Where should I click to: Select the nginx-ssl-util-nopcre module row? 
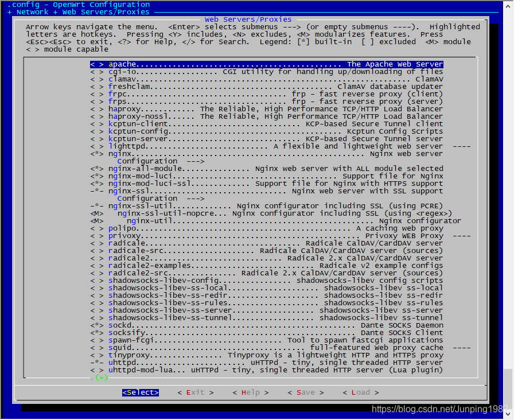pyautogui.click(x=271, y=214)
